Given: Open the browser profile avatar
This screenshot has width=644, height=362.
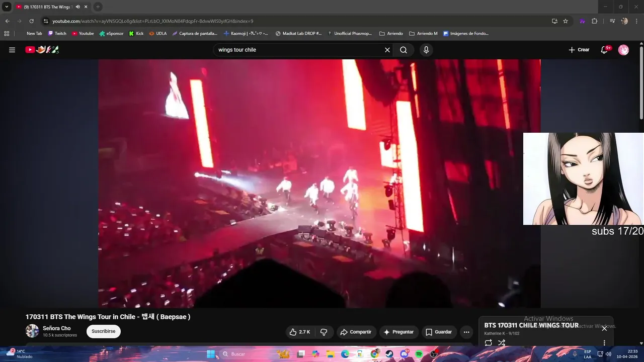Looking at the screenshot, I should [624, 21].
